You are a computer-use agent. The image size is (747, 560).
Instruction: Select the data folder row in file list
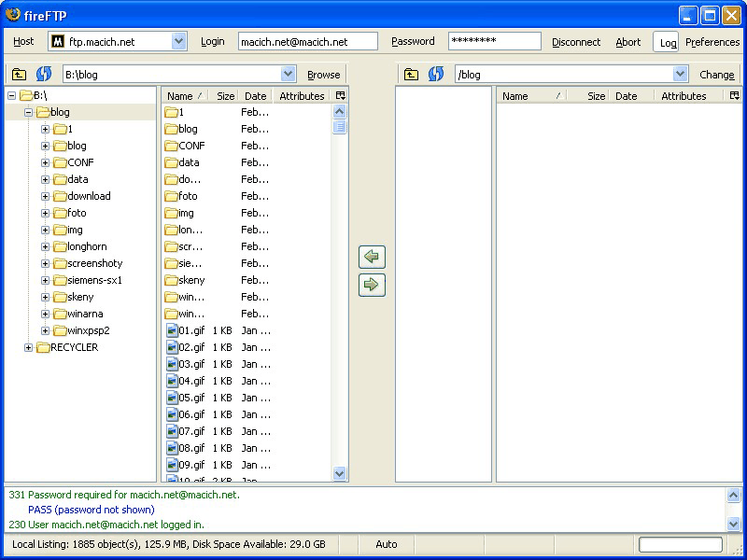point(246,162)
